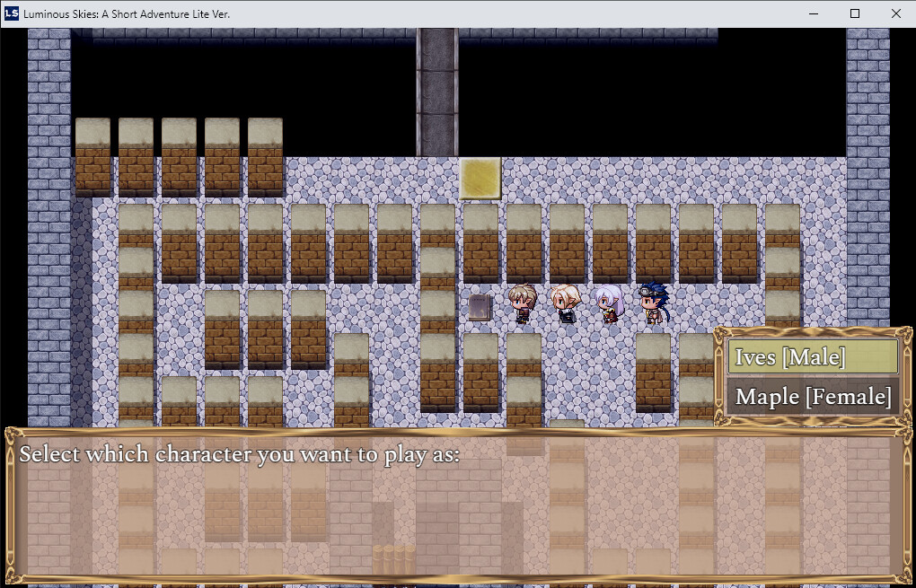The image size is (916, 588).
Task: Click the brown-haired character sprite
Action: coord(522,303)
